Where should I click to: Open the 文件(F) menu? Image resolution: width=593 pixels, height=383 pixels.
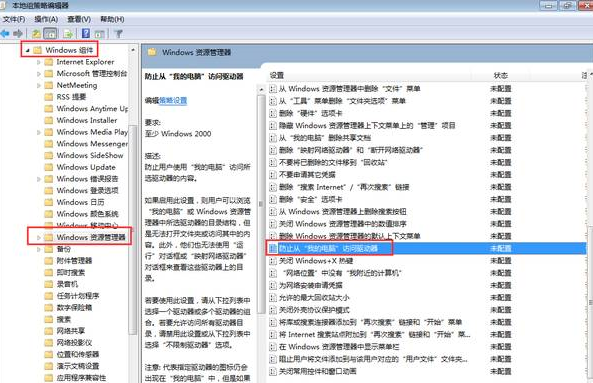click(x=14, y=19)
